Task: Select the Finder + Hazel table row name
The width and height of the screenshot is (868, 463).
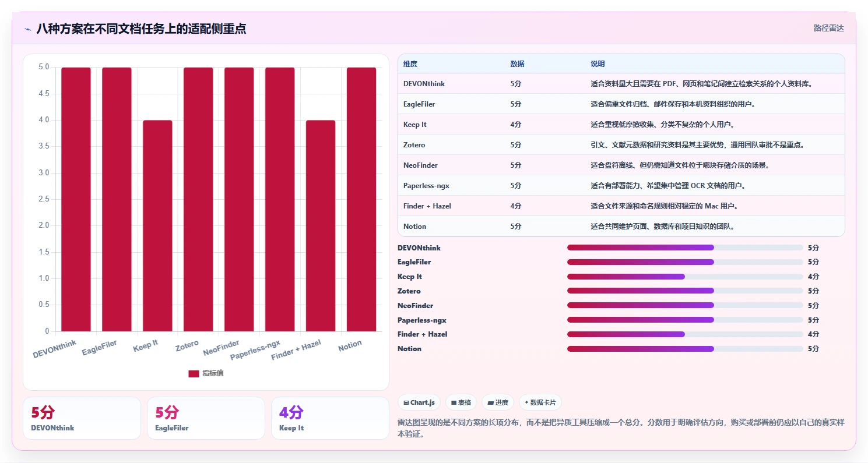Action: [427, 206]
